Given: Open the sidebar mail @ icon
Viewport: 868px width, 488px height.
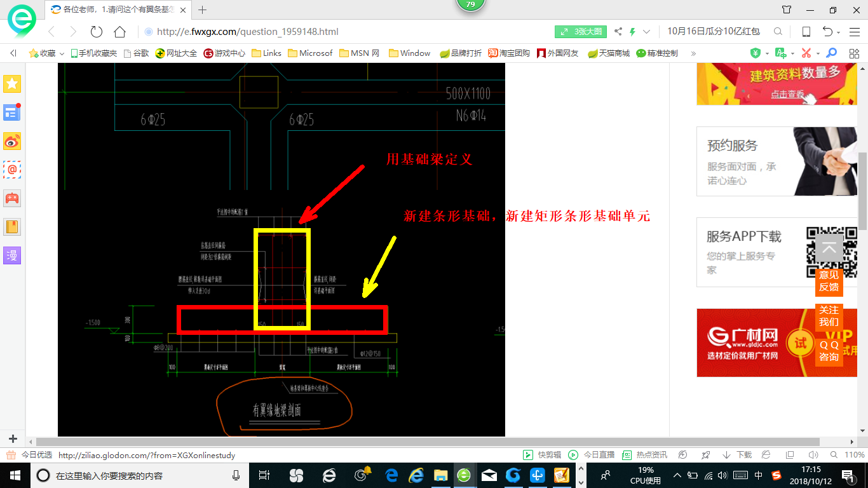Looking at the screenshot, I should pos(13,170).
